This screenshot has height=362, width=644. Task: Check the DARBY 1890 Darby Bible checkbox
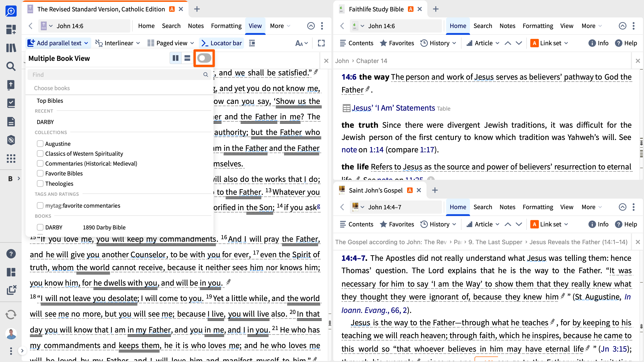pyautogui.click(x=40, y=227)
